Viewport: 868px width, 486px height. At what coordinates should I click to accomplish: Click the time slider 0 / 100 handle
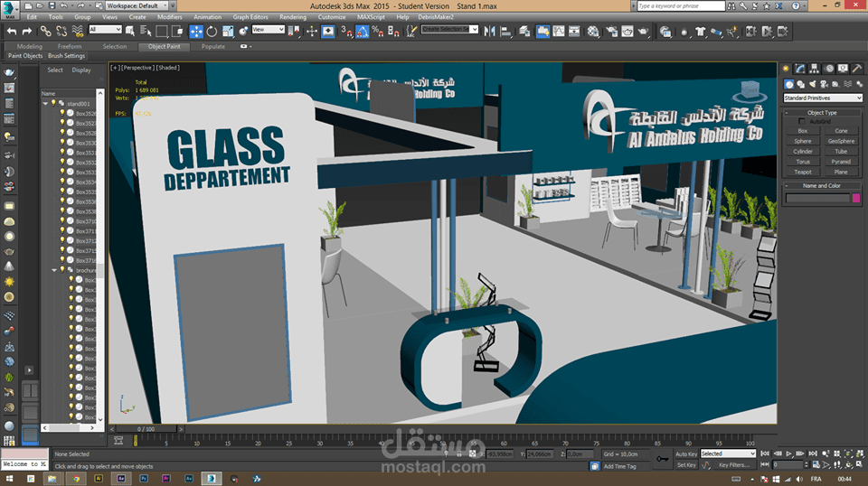click(146, 428)
